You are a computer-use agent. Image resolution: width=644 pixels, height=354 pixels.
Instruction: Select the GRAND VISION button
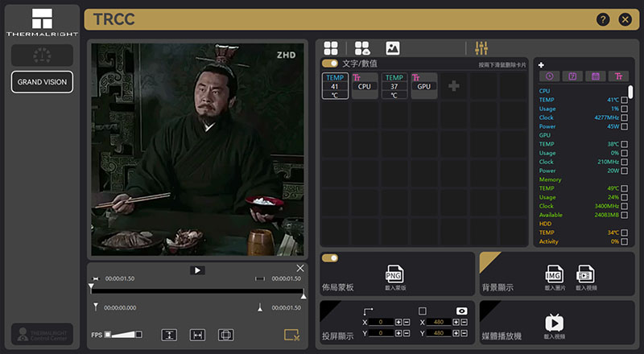click(x=42, y=82)
